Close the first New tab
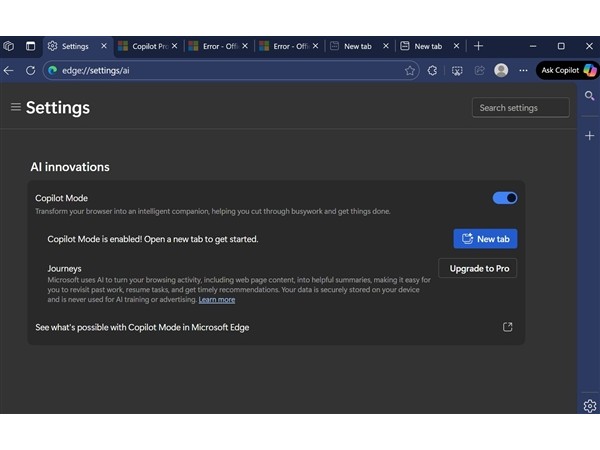This screenshot has width=600, height=450. pyautogui.click(x=386, y=46)
